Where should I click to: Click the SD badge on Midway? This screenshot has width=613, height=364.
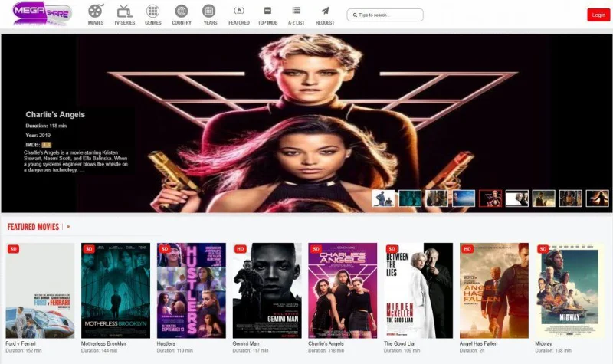point(543,248)
